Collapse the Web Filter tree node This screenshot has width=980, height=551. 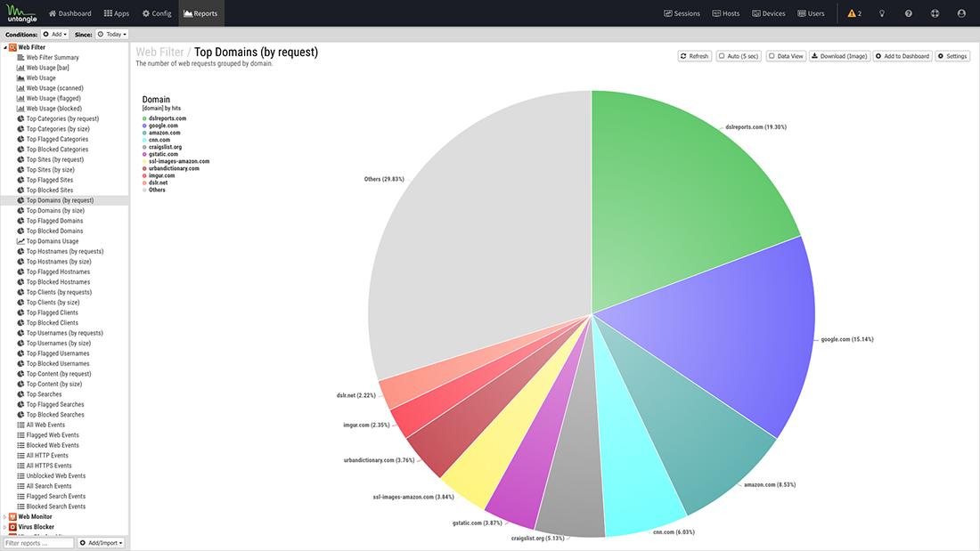coord(5,47)
